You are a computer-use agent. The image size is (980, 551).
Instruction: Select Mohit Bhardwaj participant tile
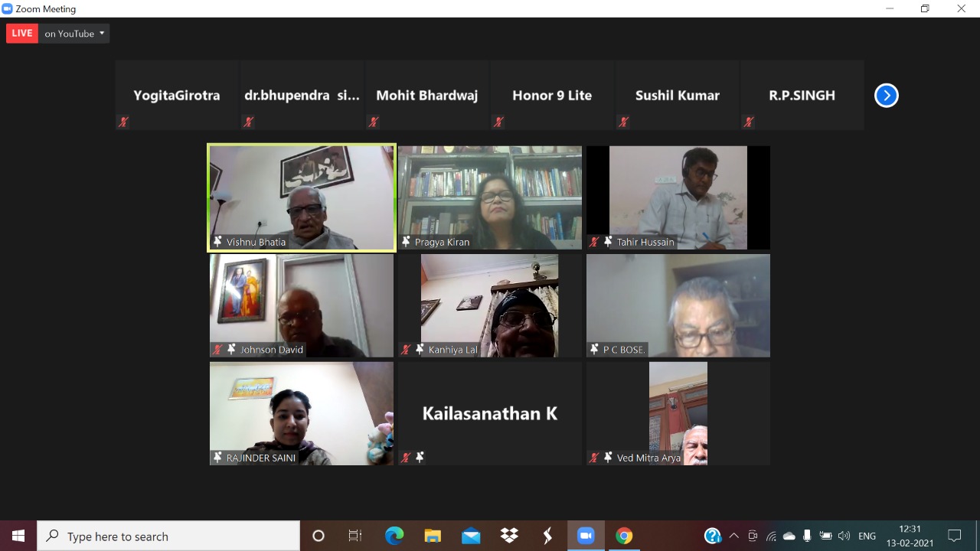(426, 96)
